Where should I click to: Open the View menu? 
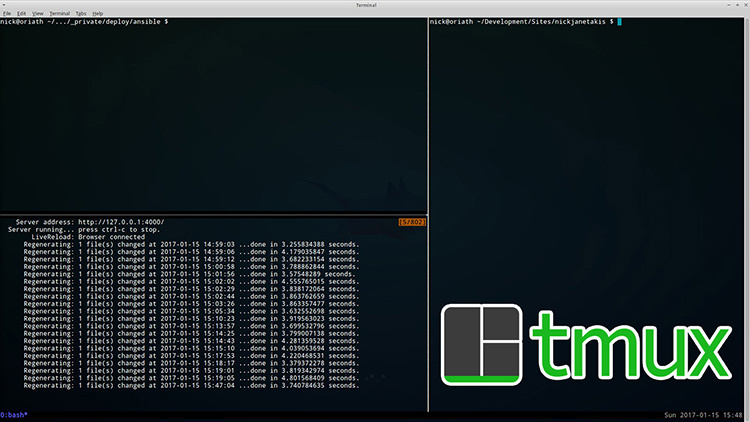pyautogui.click(x=37, y=13)
